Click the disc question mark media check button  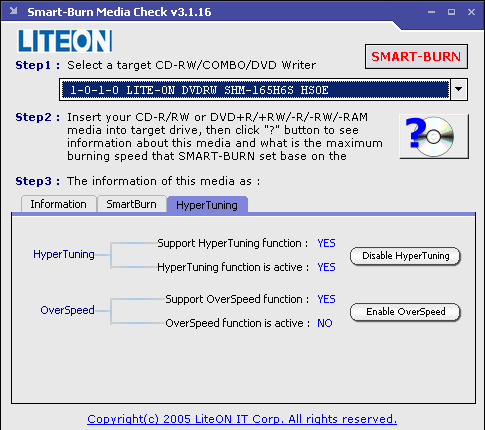coord(434,136)
